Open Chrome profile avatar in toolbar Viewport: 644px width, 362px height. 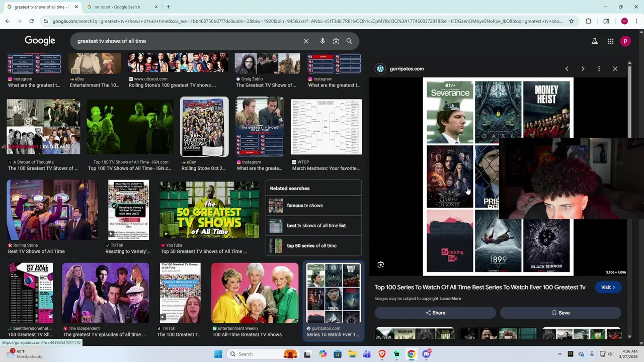click(x=624, y=21)
